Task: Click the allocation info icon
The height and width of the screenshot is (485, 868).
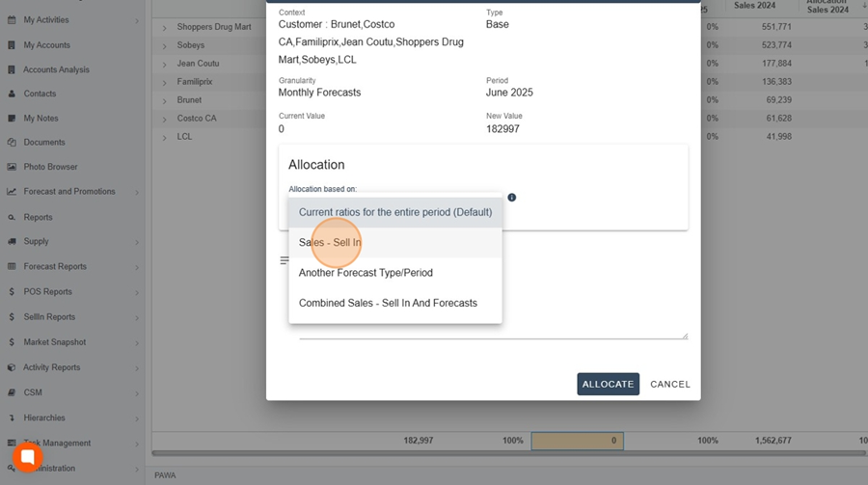Action: [512, 198]
